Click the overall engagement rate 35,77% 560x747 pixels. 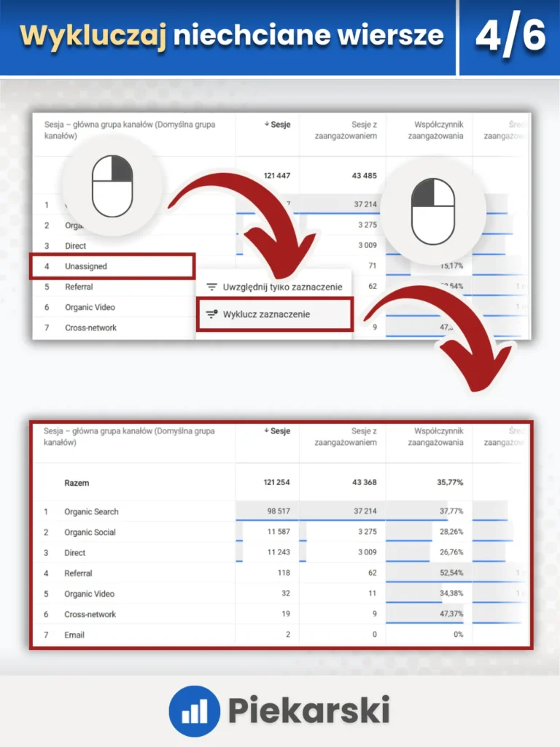tap(450, 482)
